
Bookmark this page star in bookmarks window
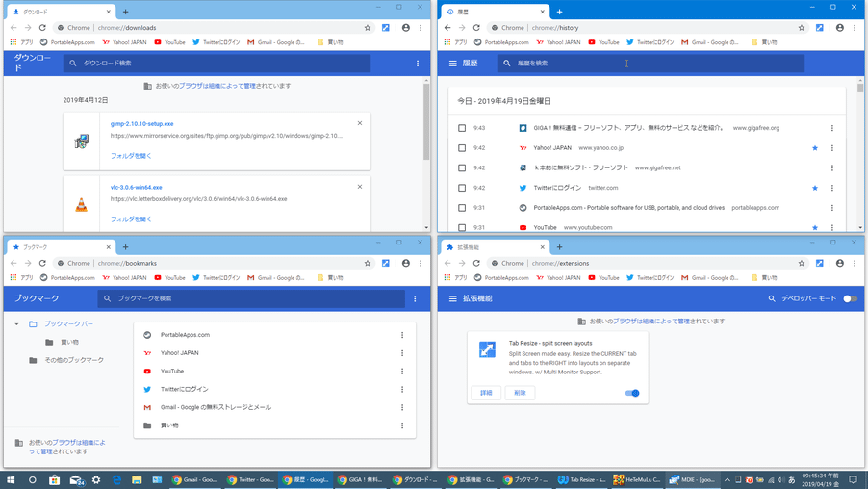click(x=367, y=263)
